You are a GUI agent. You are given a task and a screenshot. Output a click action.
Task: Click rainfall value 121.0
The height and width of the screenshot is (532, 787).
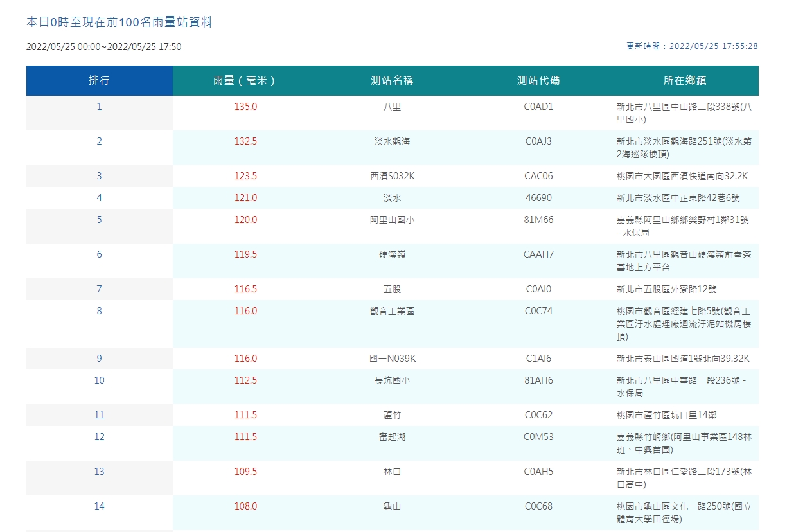coord(245,198)
